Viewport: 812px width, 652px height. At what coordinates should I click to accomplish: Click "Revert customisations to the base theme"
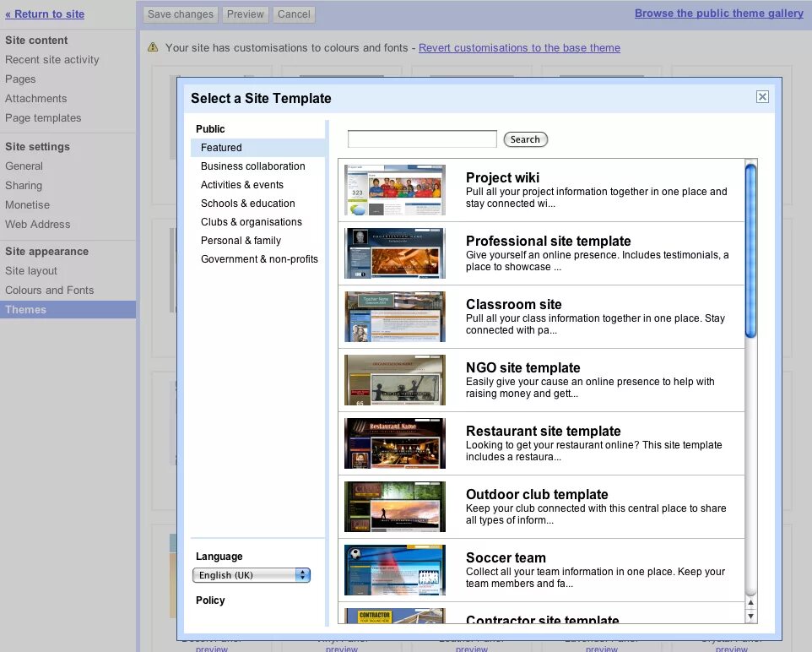518,48
